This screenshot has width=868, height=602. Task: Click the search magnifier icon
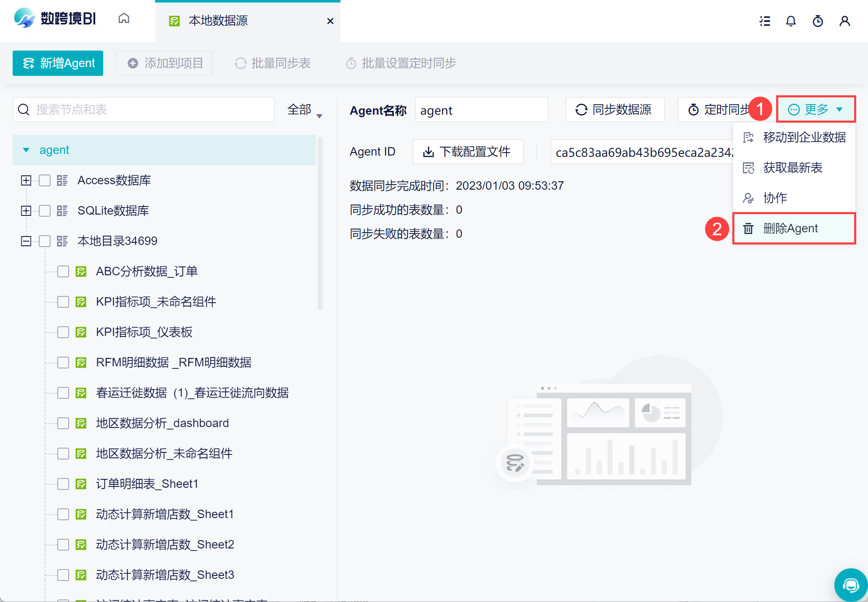[24, 110]
